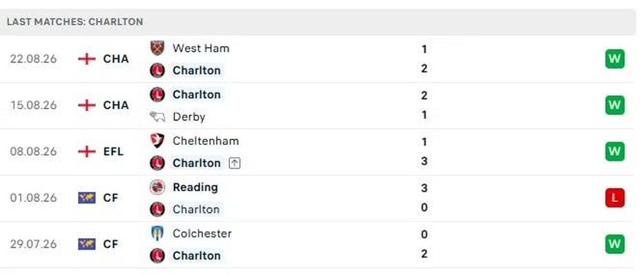Image resolution: width=644 pixels, height=275 pixels.
Task: Click the red L loss badge
Action: pyautogui.click(x=614, y=198)
